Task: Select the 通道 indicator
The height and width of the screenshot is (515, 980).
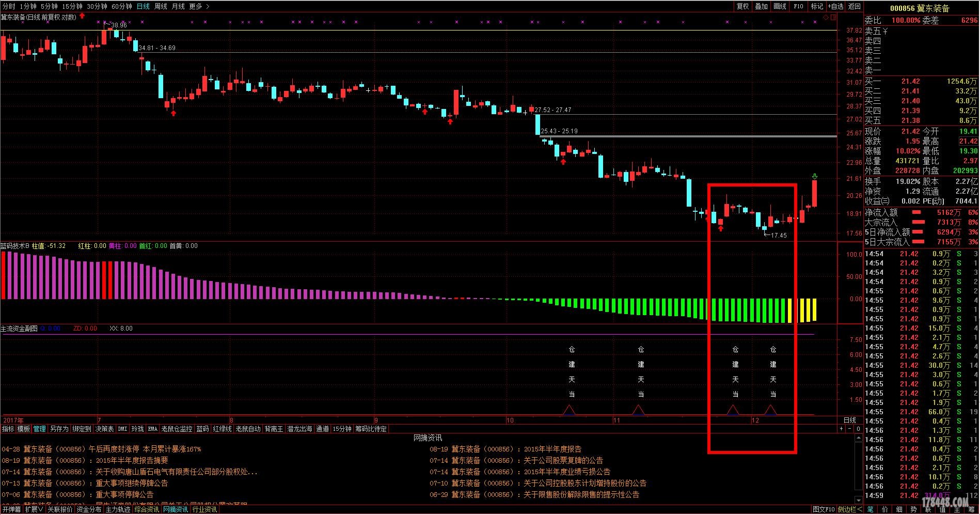Action: pos(322,429)
